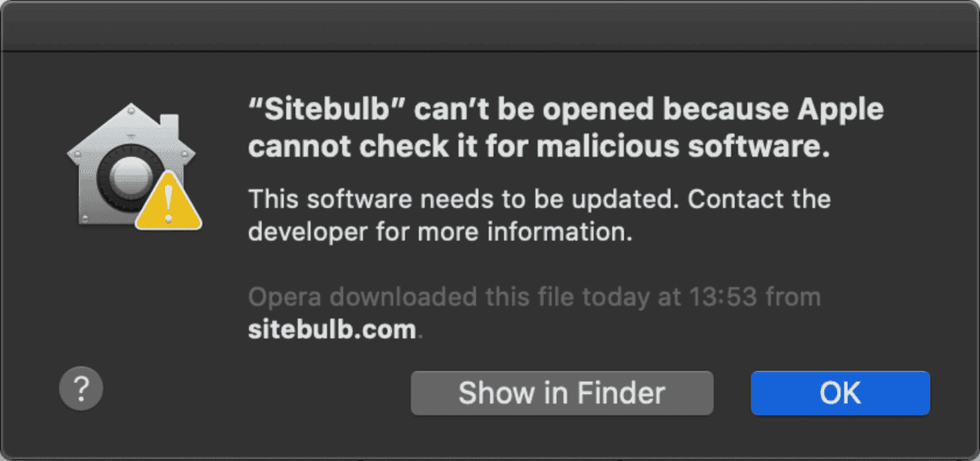Image resolution: width=980 pixels, height=461 pixels.
Task: Click the Gatekeeper house security icon
Action: click(x=131, y=166)
